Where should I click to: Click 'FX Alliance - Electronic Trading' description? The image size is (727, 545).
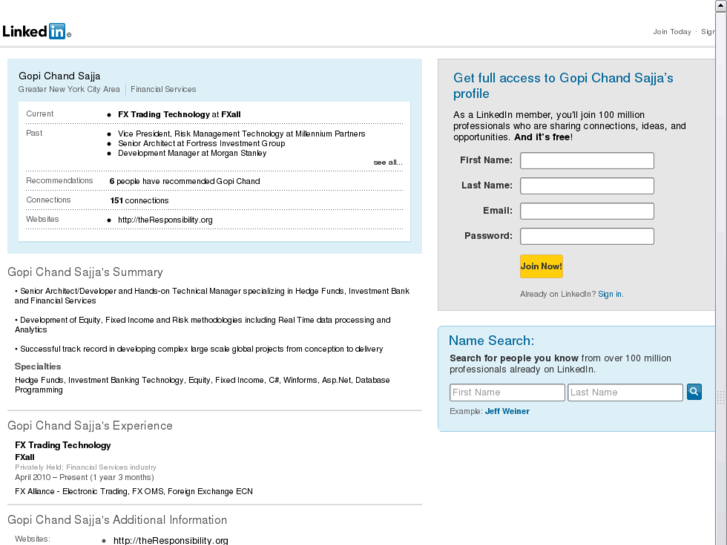134,491
